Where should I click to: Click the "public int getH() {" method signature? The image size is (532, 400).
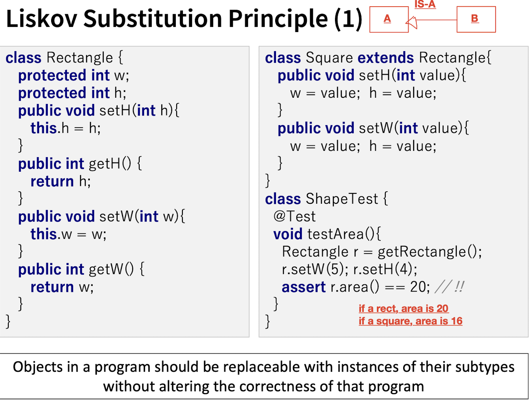point(80,163)
